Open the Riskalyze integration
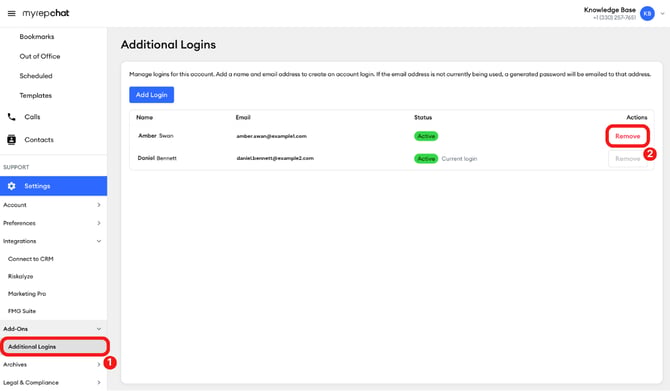The image size is (670, 391). pyautogui.click(x=21, y=276)
